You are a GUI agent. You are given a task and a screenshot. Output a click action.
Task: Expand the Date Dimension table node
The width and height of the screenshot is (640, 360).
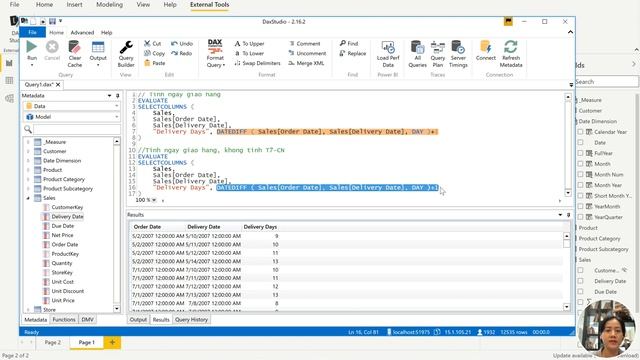pyautogui.click(x=28, y=160)
